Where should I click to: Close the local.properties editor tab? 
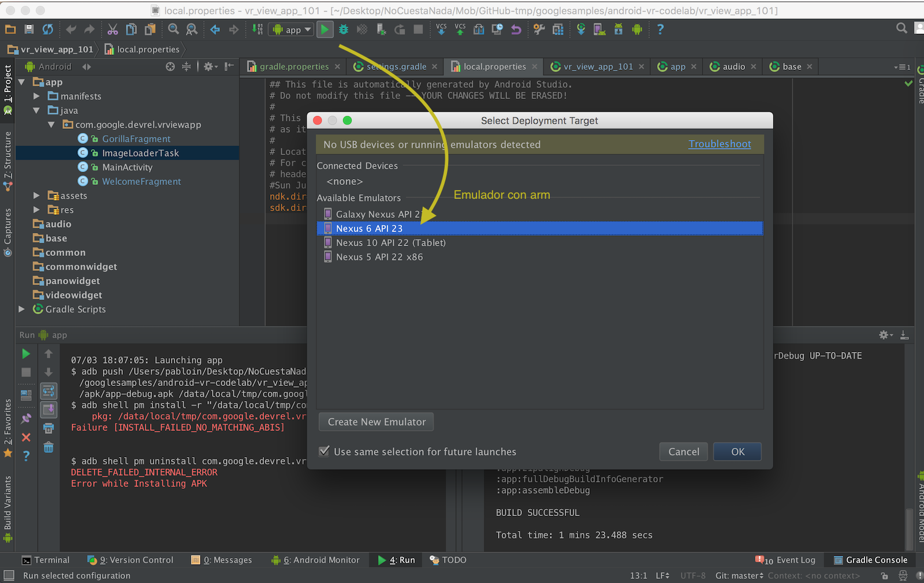click(535, 66)
